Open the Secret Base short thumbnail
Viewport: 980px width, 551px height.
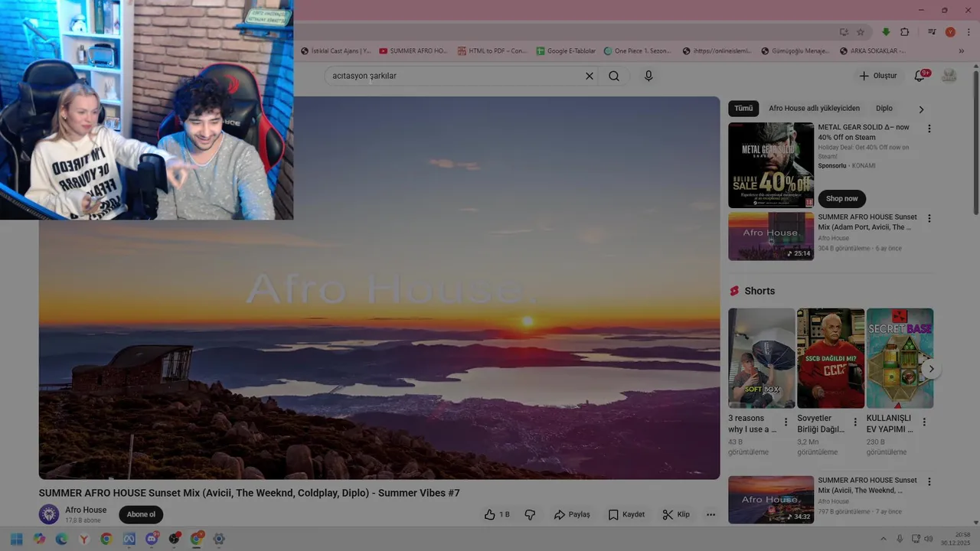pyautogui.click(x=900, y=358)
